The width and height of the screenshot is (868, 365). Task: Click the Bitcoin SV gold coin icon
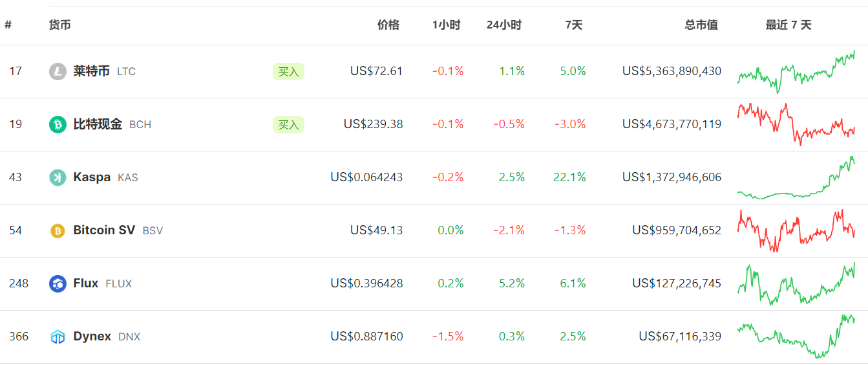[58, 230]
